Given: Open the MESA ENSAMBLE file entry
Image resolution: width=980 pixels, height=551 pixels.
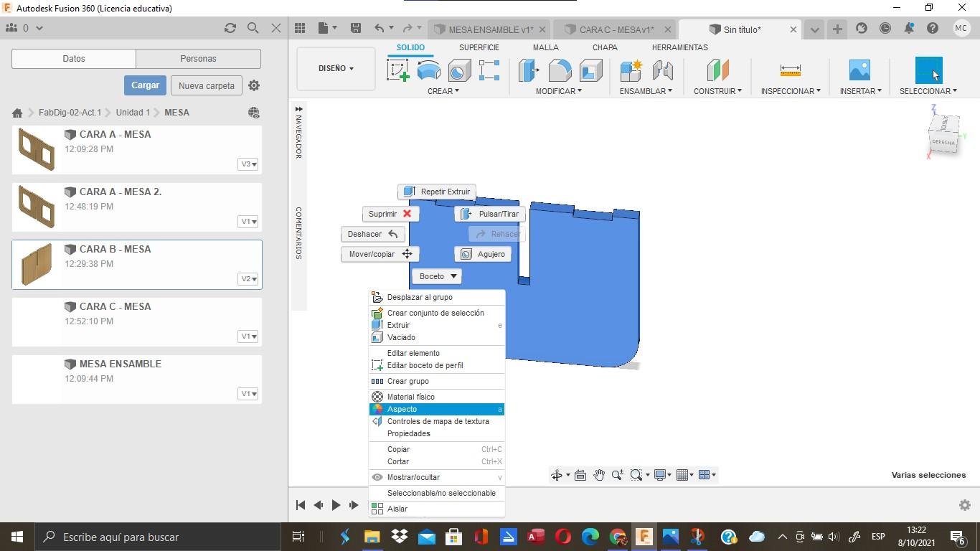Looking at the screenshot, I should [x=137, y=380].
